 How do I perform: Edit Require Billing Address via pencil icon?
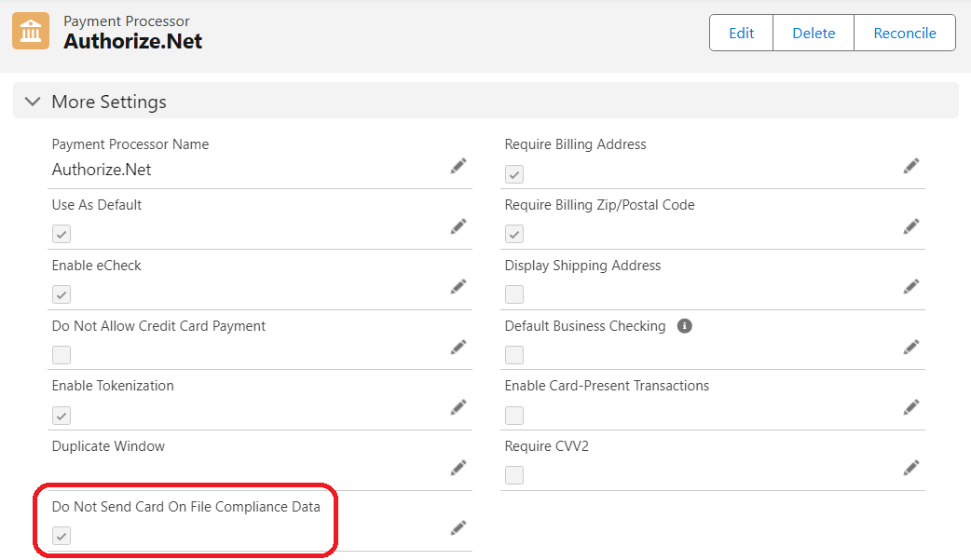coord(911,166)
